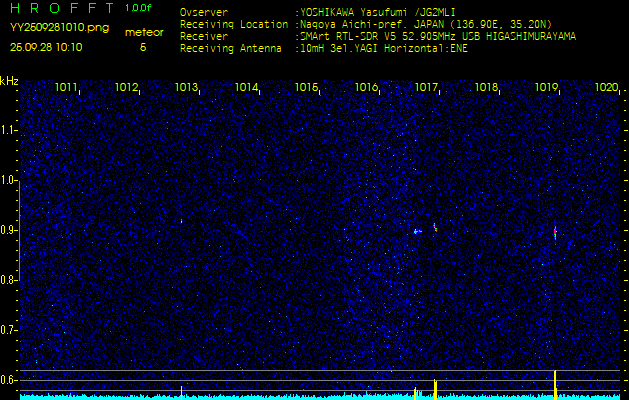Click the white-blue meteor echo near 1017
This screenshot has width=629, height=400.
417,231
